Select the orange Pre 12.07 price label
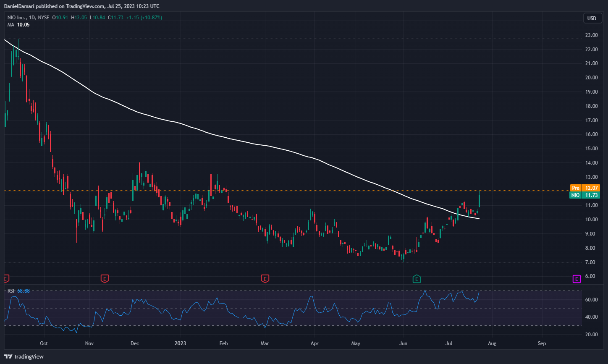Screen dimensions: 608x364 585,188
